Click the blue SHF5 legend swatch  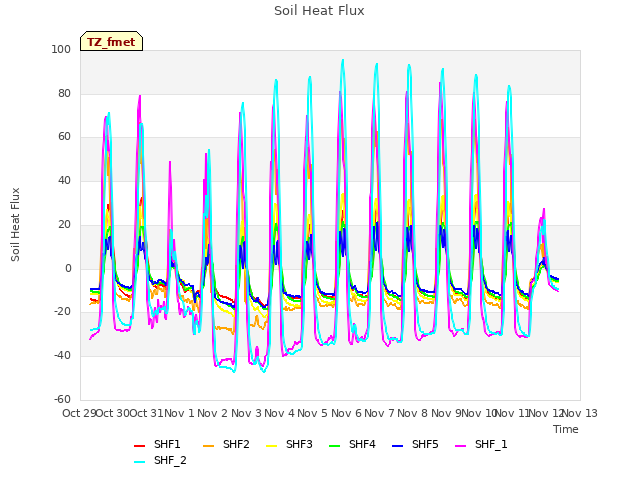[x=397, y=446]
